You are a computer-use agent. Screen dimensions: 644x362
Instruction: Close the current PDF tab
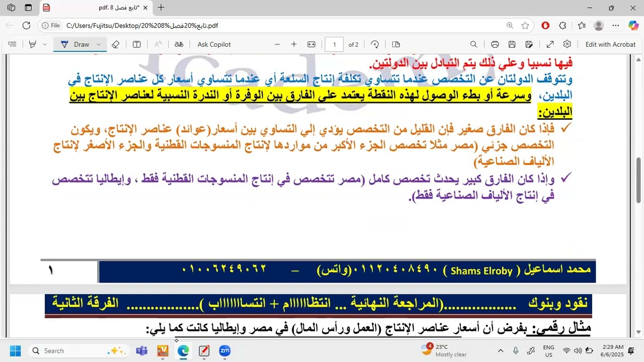click(x=145, y=8)
